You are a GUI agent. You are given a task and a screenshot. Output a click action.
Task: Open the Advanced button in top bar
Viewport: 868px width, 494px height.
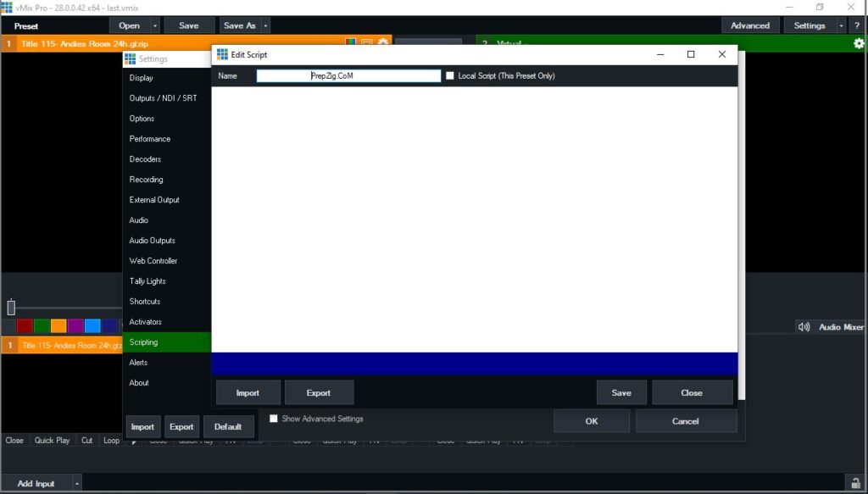click(750, 25)
